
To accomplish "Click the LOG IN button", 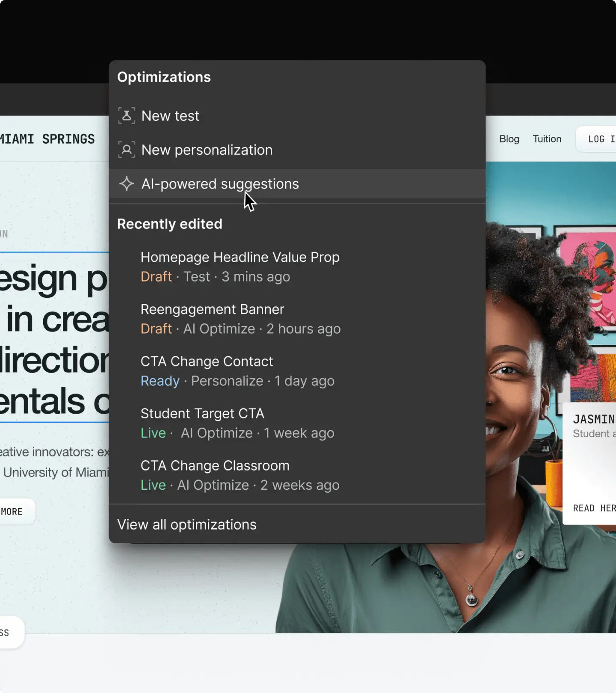I will 596,139.
